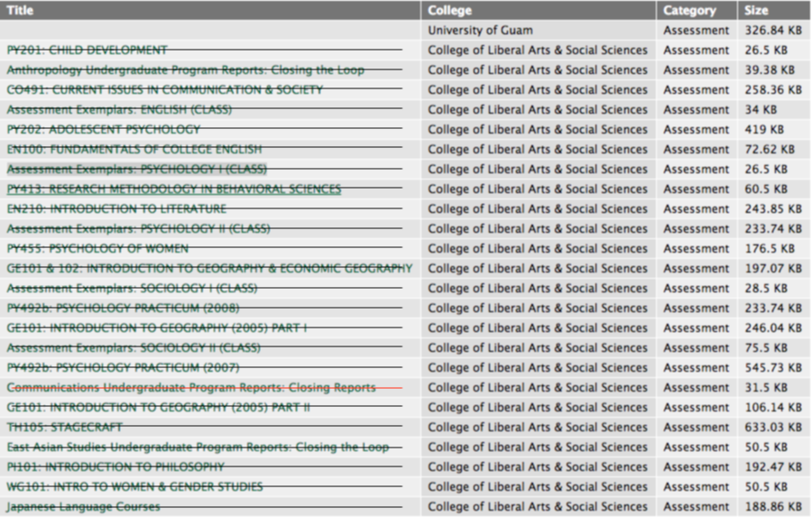Viewport: 812px width, 517px height.
Task: Open Anthropology Undergraduate Program Reports: Closing the Loop
Action: 185,70
